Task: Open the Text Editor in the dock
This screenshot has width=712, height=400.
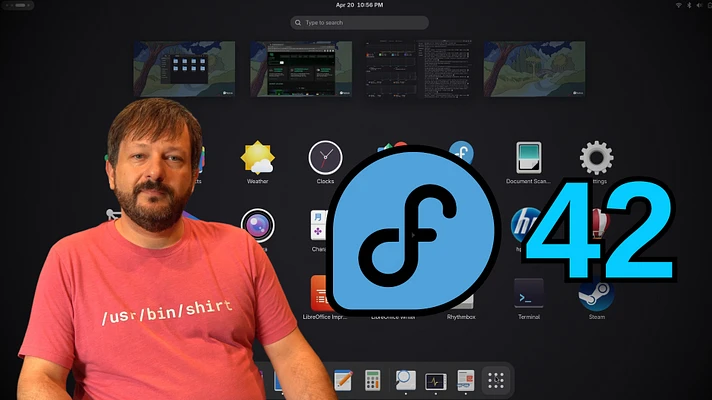Action: [343, 380]
